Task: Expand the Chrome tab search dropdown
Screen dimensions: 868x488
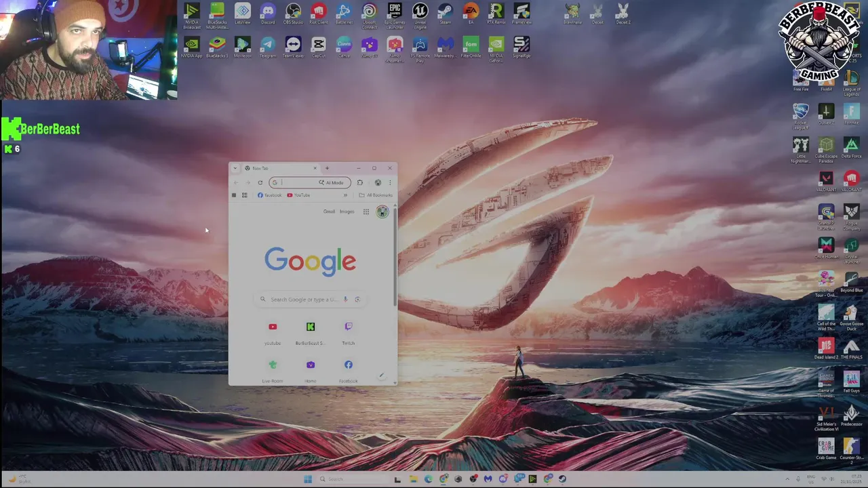Action: 235,168
